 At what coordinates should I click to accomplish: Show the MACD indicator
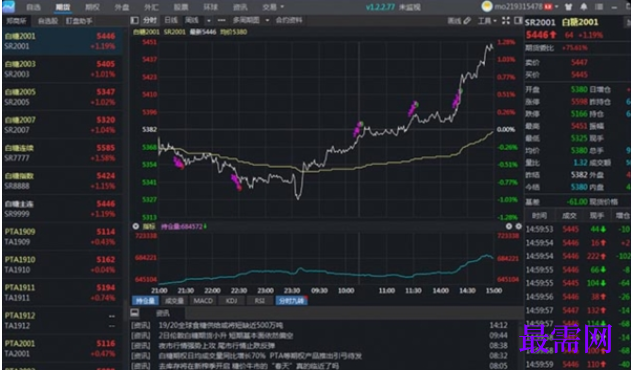203,301
